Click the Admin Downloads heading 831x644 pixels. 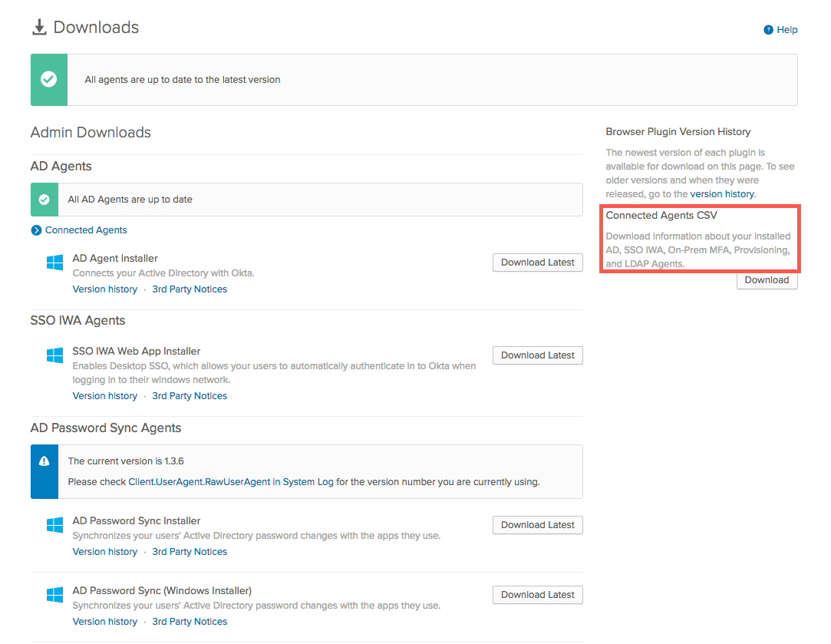tap(91, 132)
